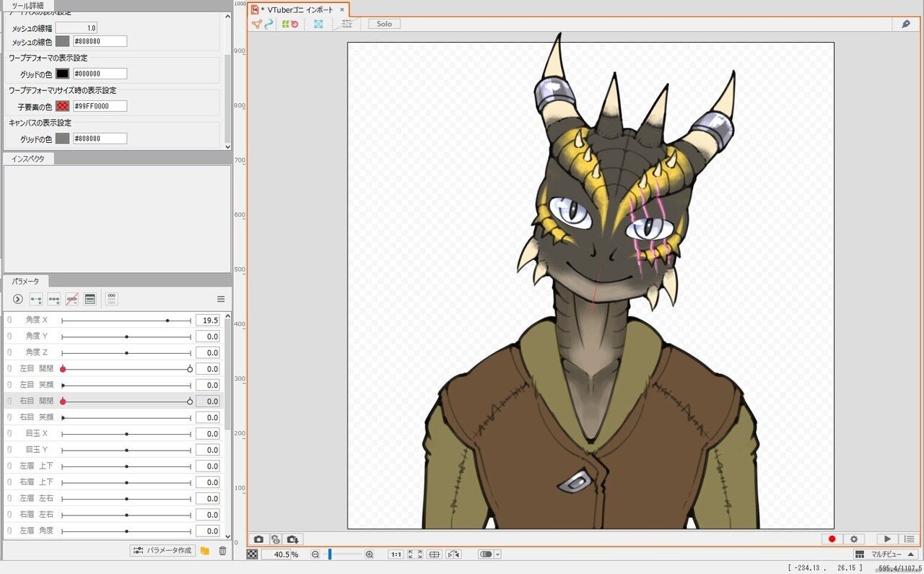Click the 角度 X slider track

(x=126, y=320)
